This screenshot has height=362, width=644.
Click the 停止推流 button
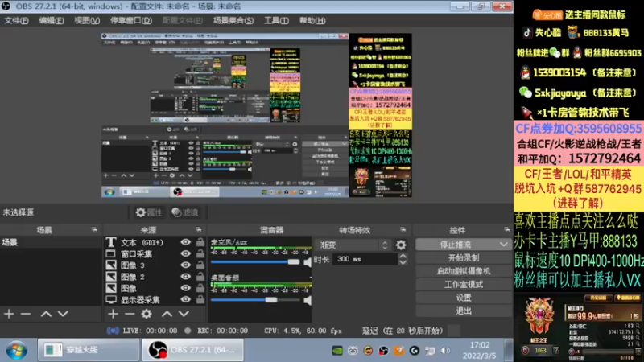point(456,245)
